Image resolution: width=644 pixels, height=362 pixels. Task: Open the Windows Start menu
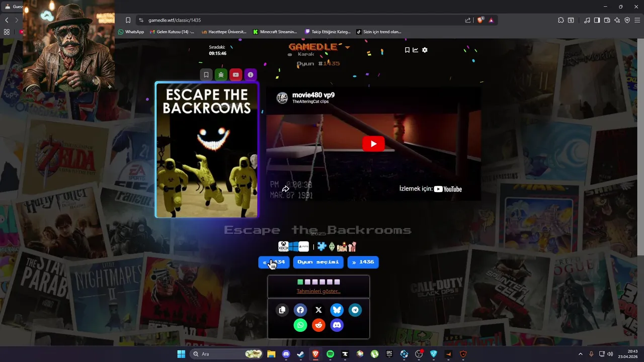[x=181, y=354]
